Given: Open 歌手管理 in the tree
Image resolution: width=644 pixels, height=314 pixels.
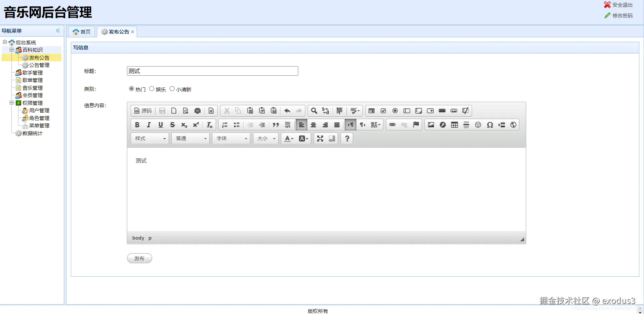Looking at the screenshot, I should [x=33, y=73].
